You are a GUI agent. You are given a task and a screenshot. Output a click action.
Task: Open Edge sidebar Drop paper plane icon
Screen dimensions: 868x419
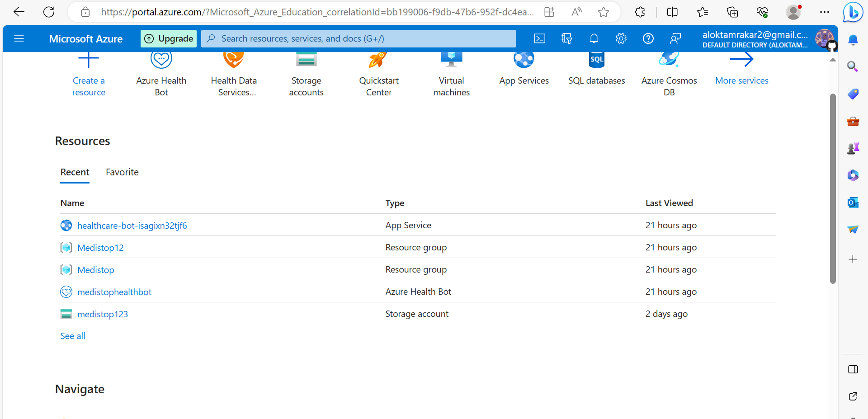coord(853,230)
